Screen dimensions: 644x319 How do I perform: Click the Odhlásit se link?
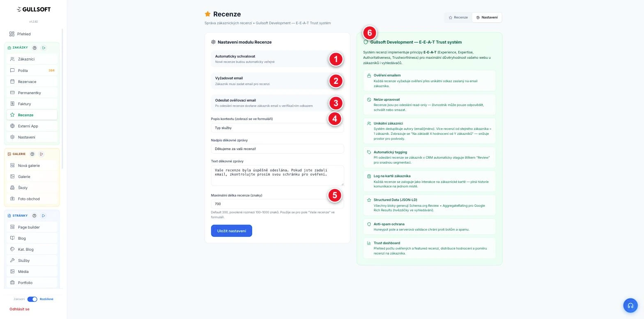pos(19,309)
